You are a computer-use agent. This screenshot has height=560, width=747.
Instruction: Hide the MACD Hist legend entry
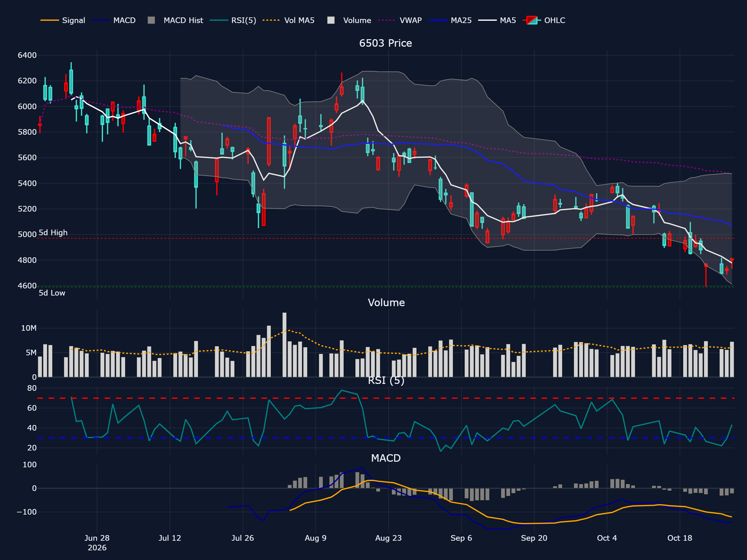176,20
